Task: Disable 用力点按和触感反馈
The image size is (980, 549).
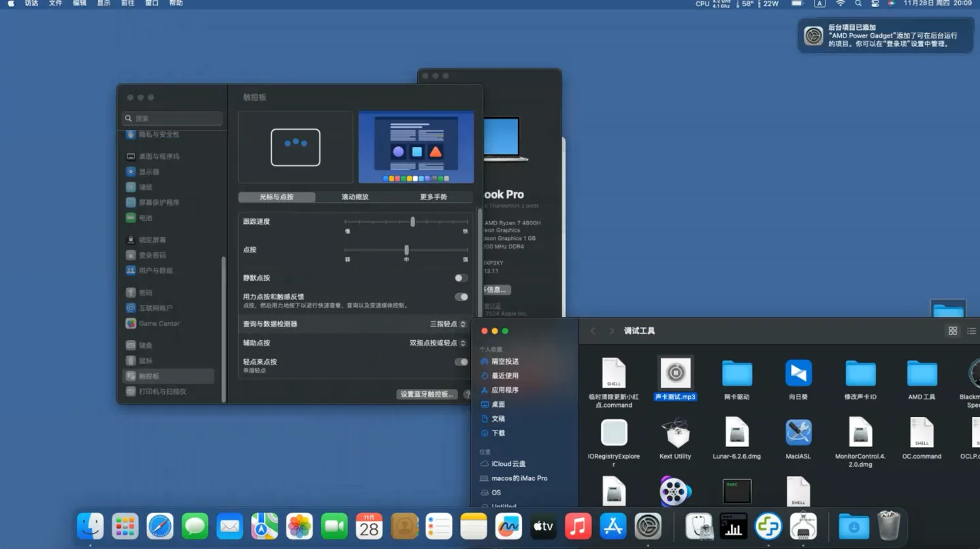Action: tap(461, 297)
